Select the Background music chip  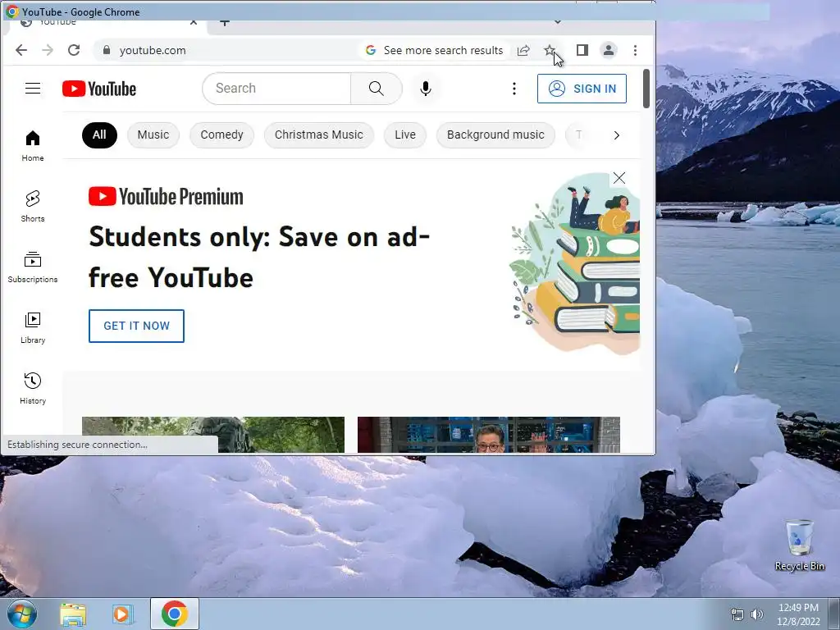pos(495,135)
